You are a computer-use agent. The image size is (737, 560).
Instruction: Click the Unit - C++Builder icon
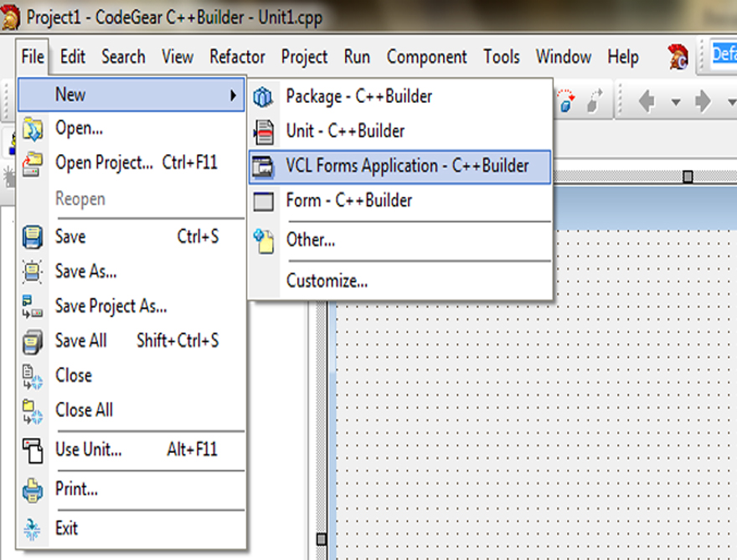click(263, 132)
